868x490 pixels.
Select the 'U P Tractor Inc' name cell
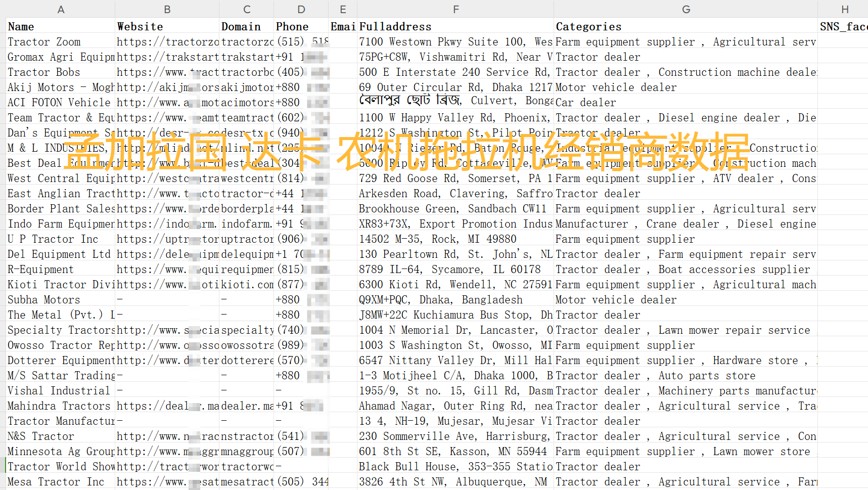(61, 239)
